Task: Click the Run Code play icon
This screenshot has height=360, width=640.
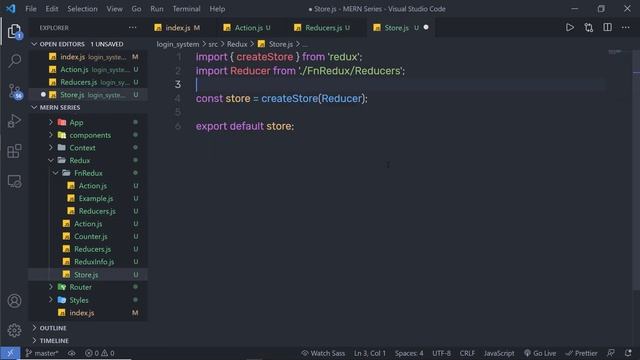Action: (570, 27)
